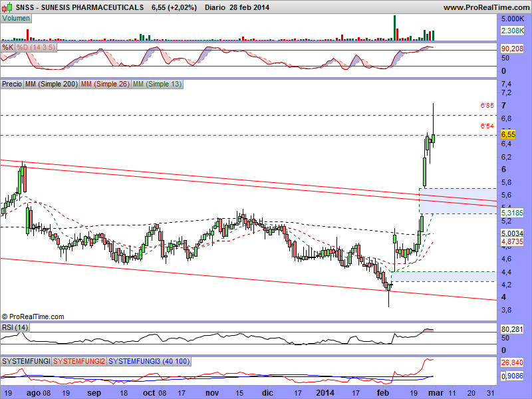
Task: Select the MM (Simple 26) label
Action: (104, 84)
